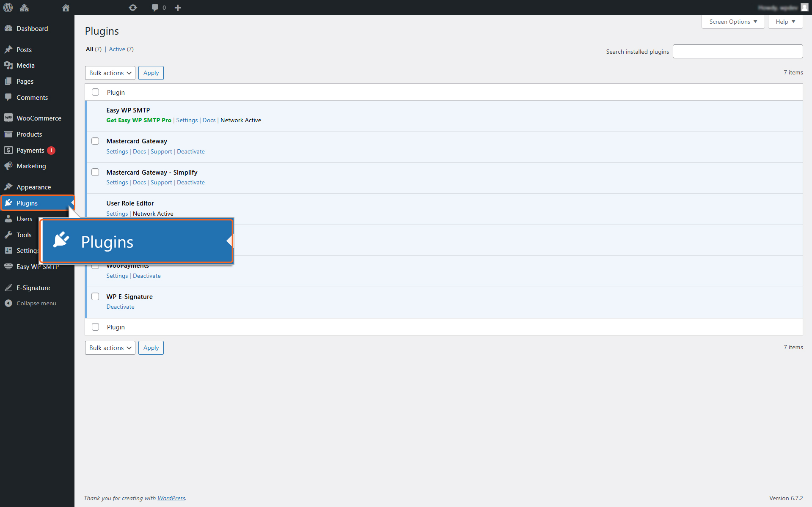Screen dimensions: 812x507
Task: Open the comments bubble icon in admin bar
Action: pyautogui.click(x=155, y=8)
